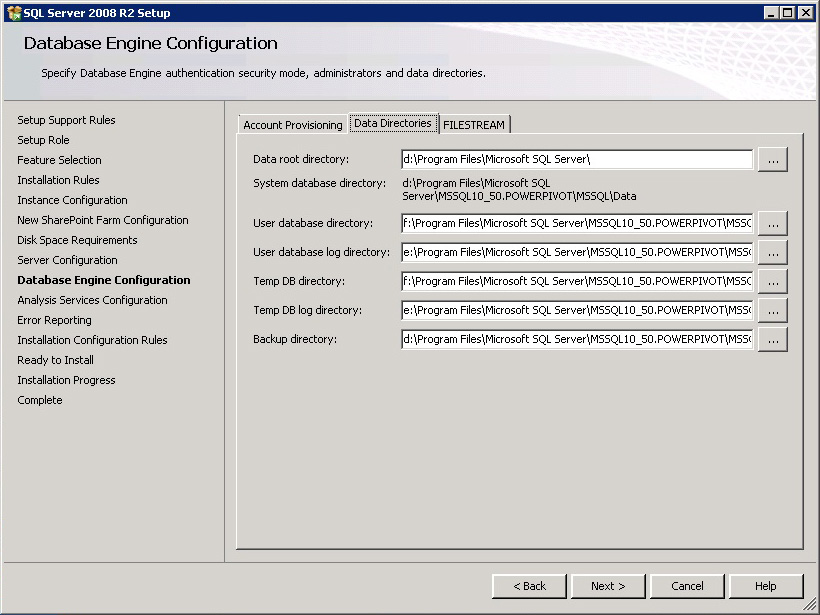Select Disk Space Requirements step

point(77,240)
